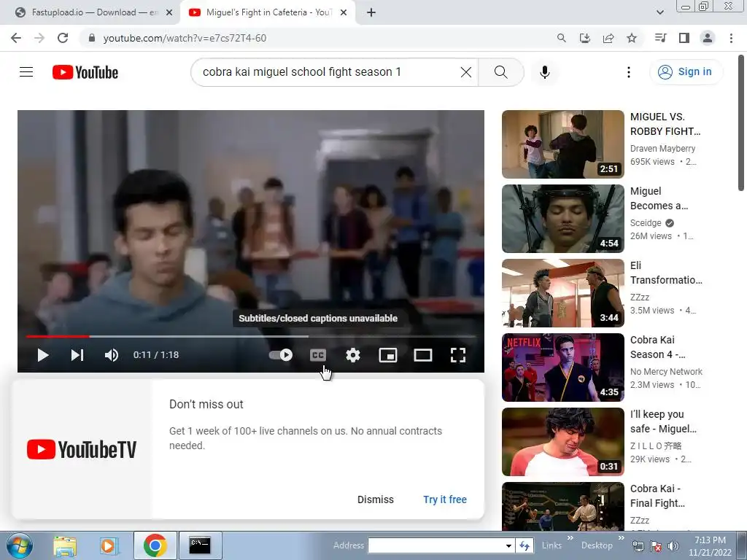747x560 pixels.
Task: Bookmark this page with star
Action: pos(632,38)
